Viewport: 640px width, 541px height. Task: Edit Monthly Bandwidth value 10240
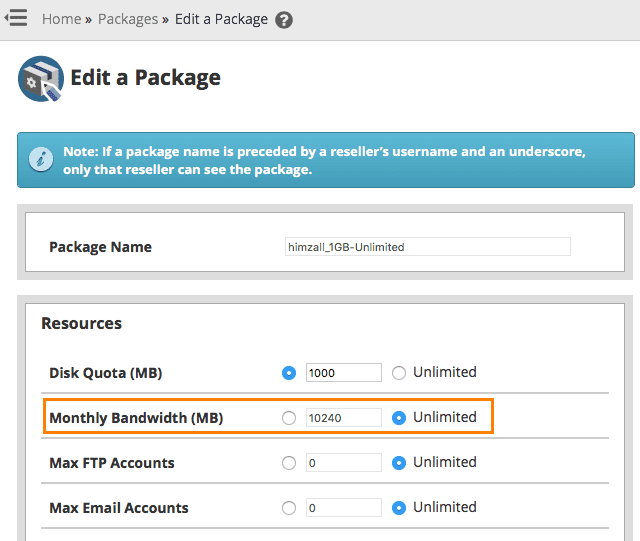point(344,417)
